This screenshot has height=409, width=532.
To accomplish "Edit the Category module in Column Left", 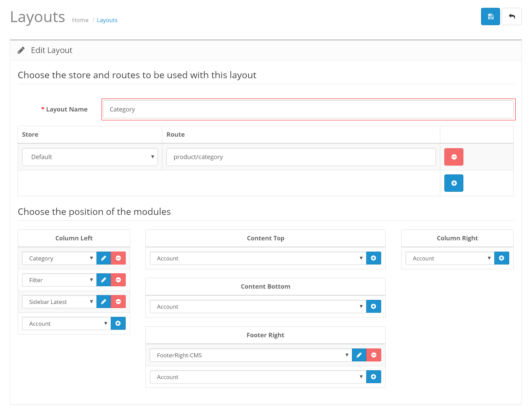I will (x=104, y=258).
